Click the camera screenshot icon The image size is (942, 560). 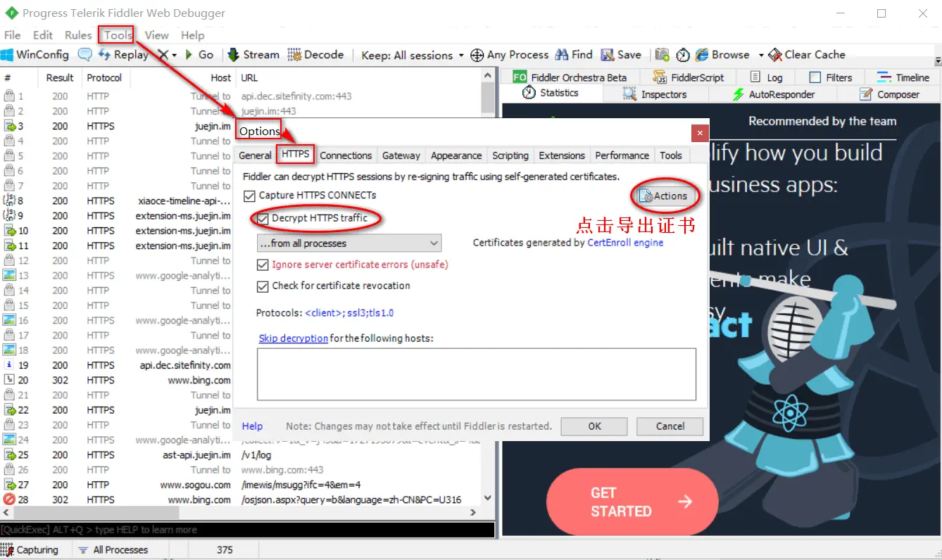click(x=662, y=55)
